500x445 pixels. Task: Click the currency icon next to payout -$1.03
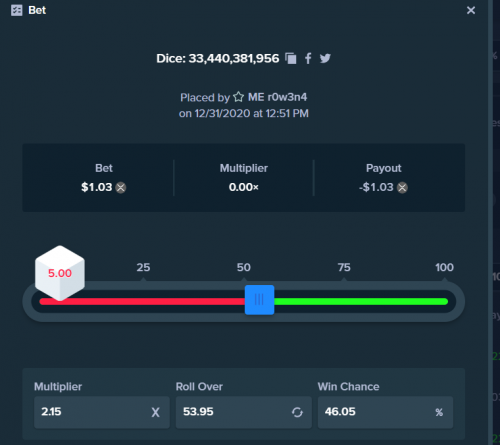402,187
